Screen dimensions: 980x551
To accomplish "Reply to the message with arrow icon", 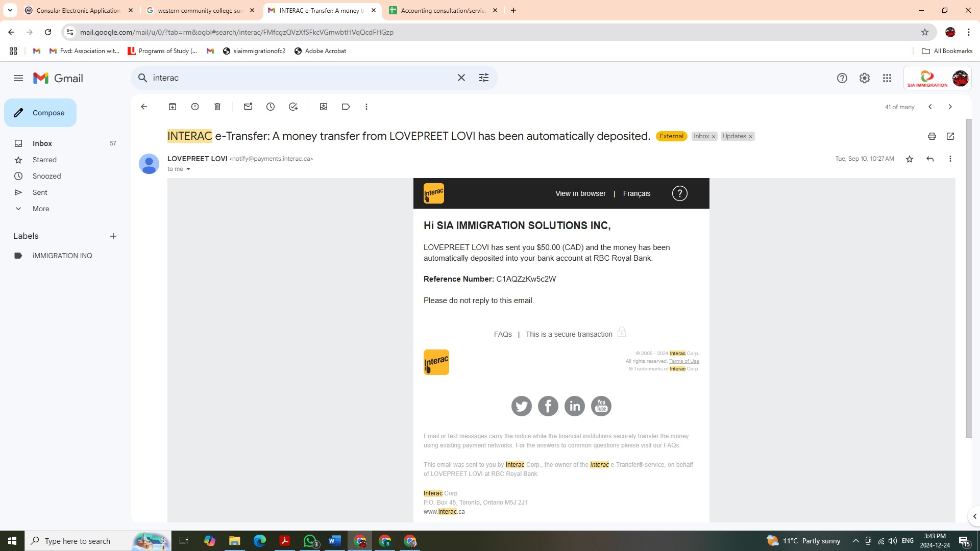I will point(930,159).
